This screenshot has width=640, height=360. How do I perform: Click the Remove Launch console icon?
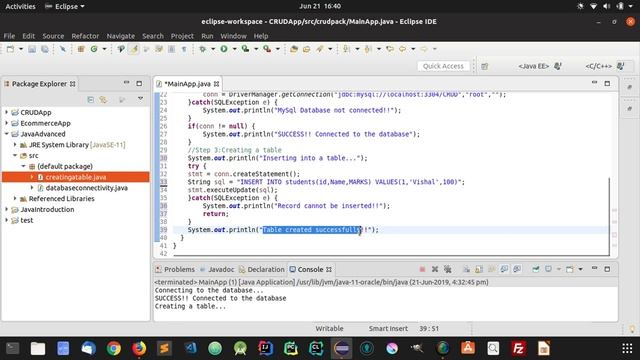[435, 269]
